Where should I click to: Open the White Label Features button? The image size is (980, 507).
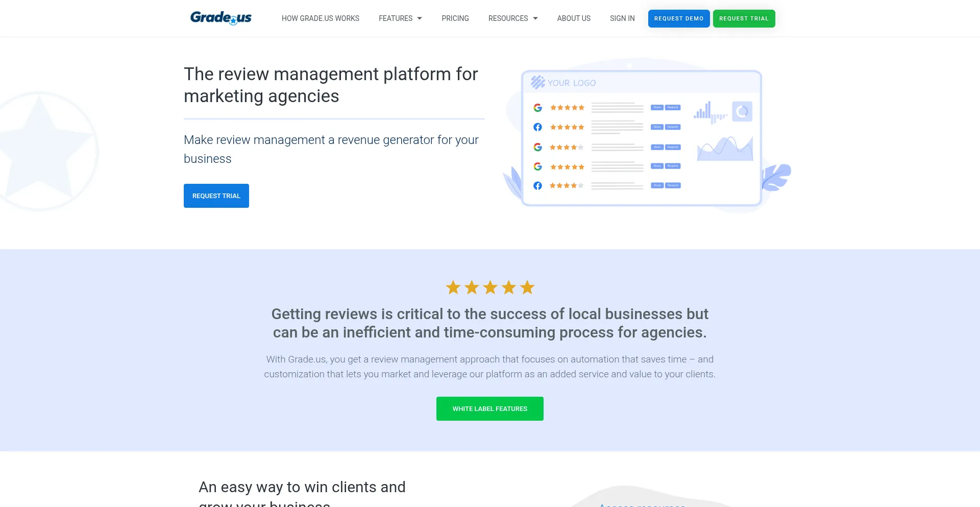[489, 408]
